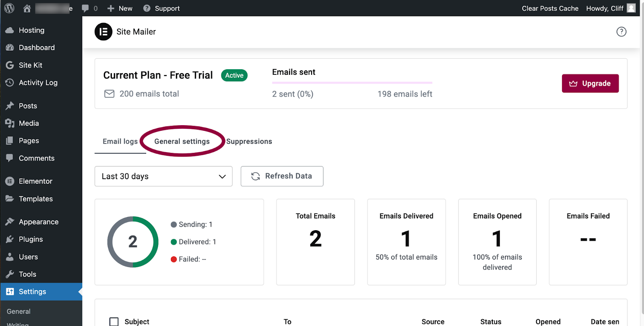The image size is (644, 326).
Task: Switch to the General settings tab
Action: coord(182,142)
